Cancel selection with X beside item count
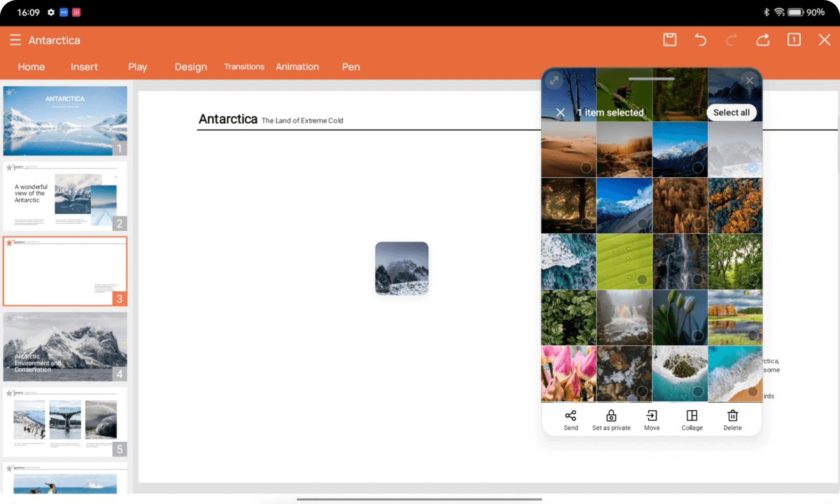Viewport: 840px width, 504px height. point(560,113)
